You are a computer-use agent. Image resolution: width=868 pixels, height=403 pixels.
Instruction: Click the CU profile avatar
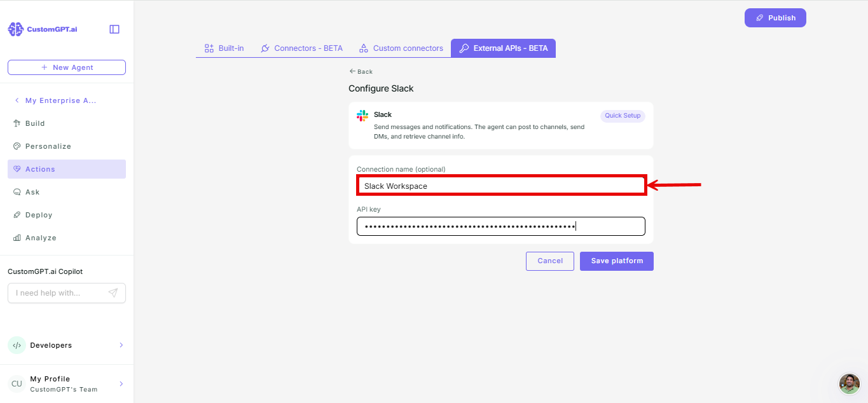pyautogui.click(x=17, y=383)
